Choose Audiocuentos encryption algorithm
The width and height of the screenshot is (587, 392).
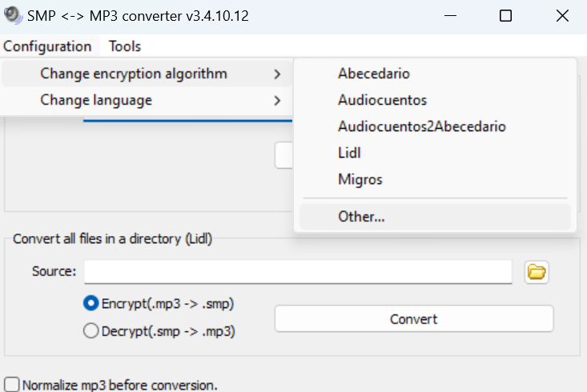(382, 100)
